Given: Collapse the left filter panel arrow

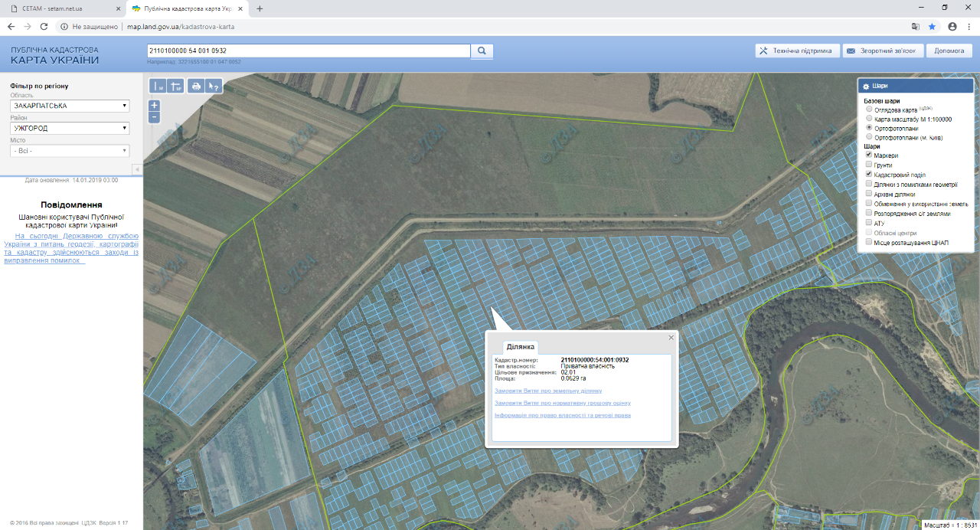Looking at the screenshot, I should pyautogui.click(x=136, y=169).
